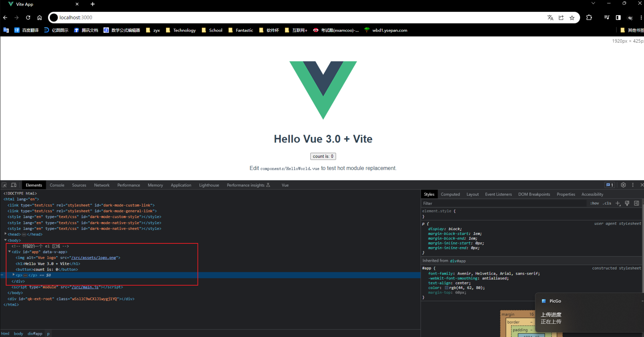Screen dimensions: 644x337
Task: Open the Application tab
Action: [x=181, y=185]
